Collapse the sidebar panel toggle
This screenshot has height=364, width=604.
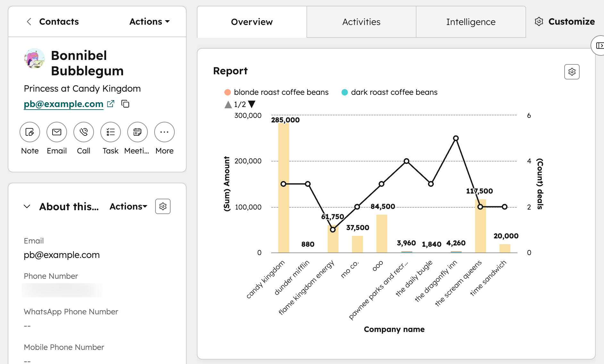click(x=599, y=46)
